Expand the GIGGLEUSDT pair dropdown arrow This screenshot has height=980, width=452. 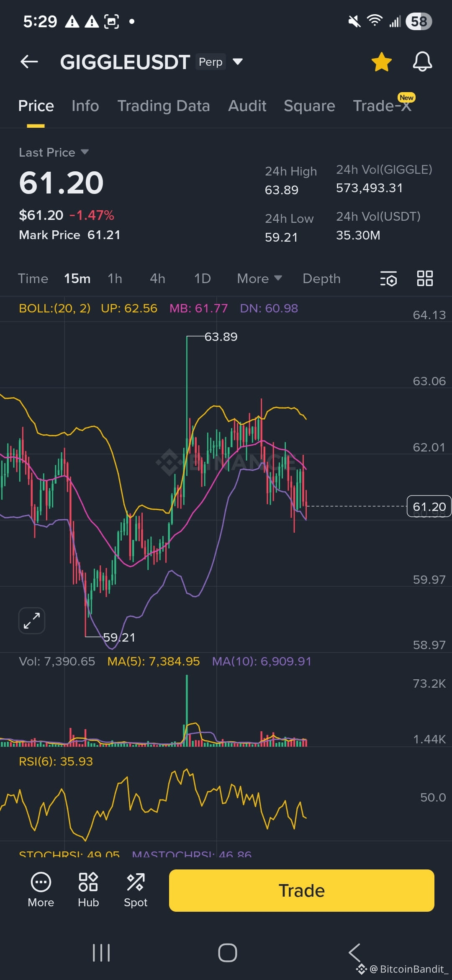237,62
